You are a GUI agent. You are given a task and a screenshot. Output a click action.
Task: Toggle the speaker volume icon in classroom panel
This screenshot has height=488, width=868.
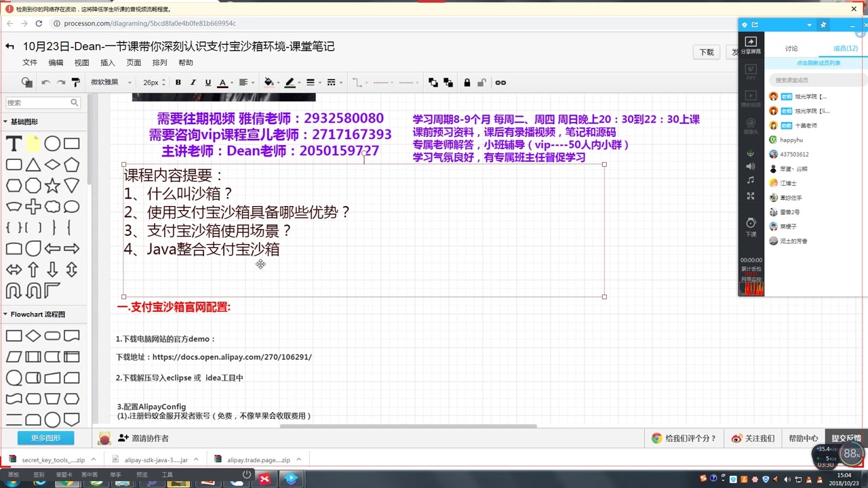751,166
